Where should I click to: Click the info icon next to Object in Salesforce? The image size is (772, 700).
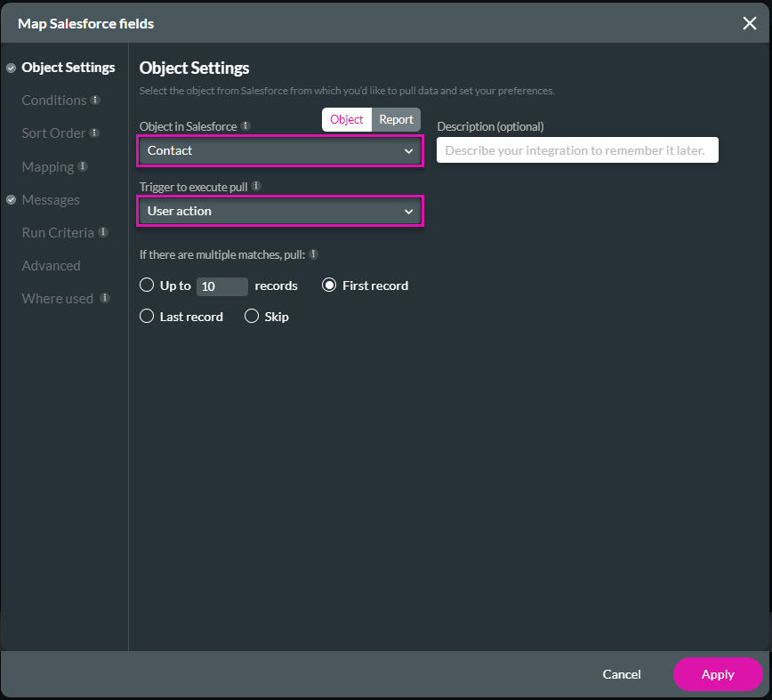click(x=245, y=126)
